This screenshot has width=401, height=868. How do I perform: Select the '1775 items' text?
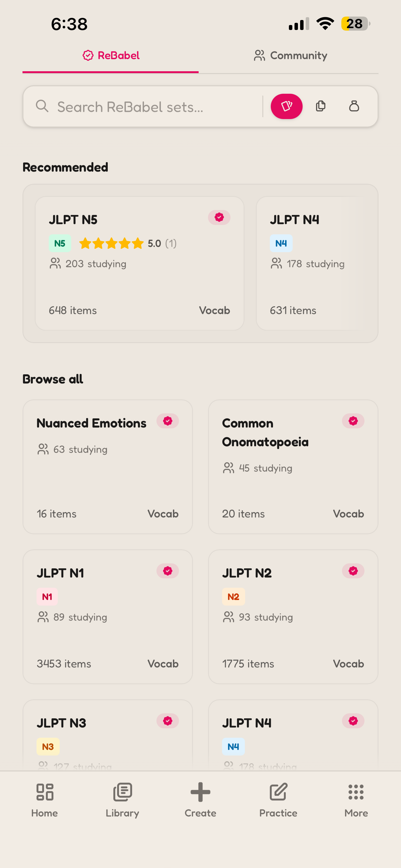248,664
